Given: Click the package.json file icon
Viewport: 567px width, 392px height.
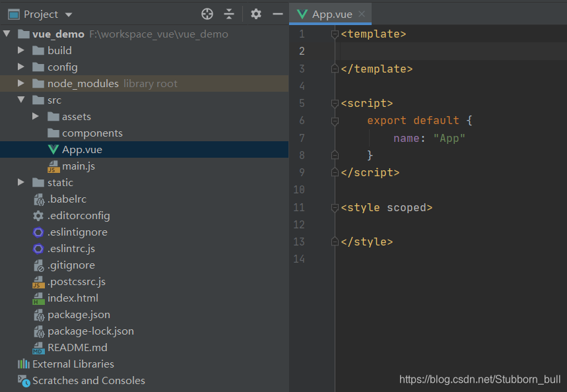Looking at the screenshot, I should tap(38, 315).
